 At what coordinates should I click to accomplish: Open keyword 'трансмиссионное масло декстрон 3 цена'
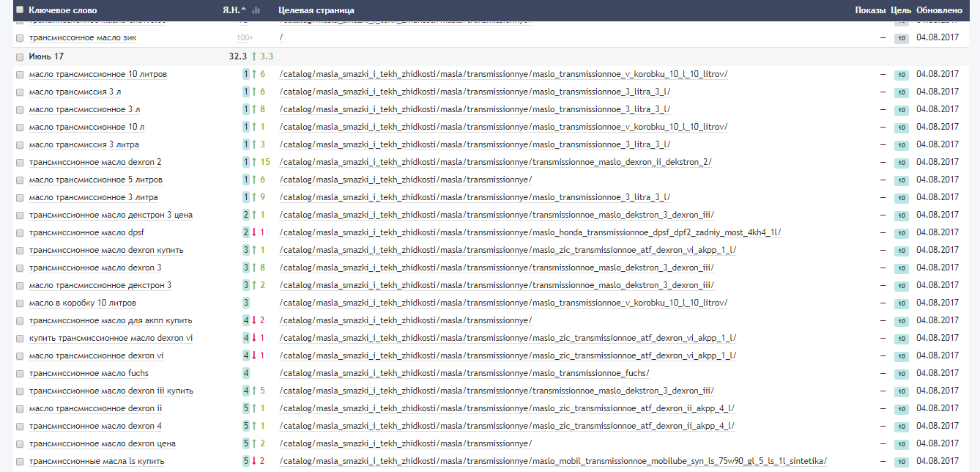click(x=111, y=215)
